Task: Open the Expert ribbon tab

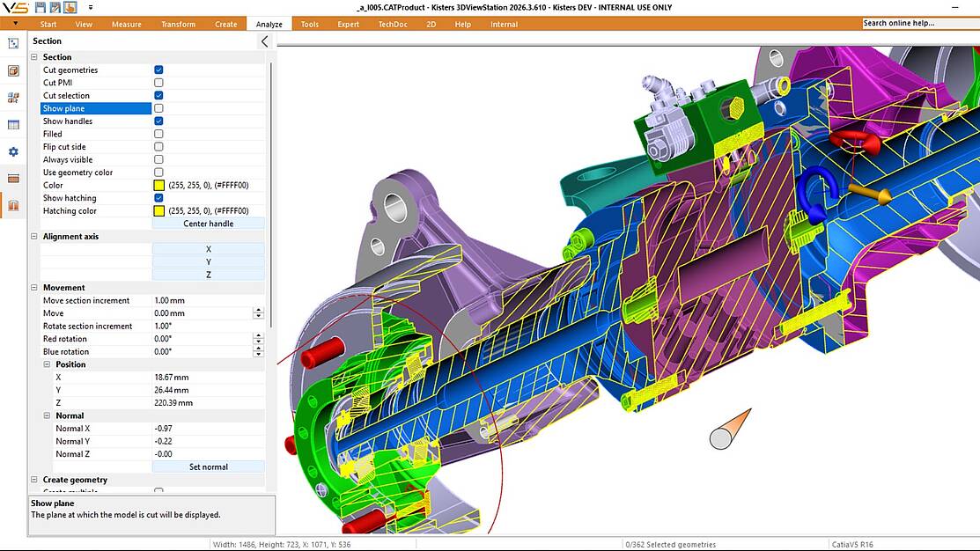Action: (348, 25)
